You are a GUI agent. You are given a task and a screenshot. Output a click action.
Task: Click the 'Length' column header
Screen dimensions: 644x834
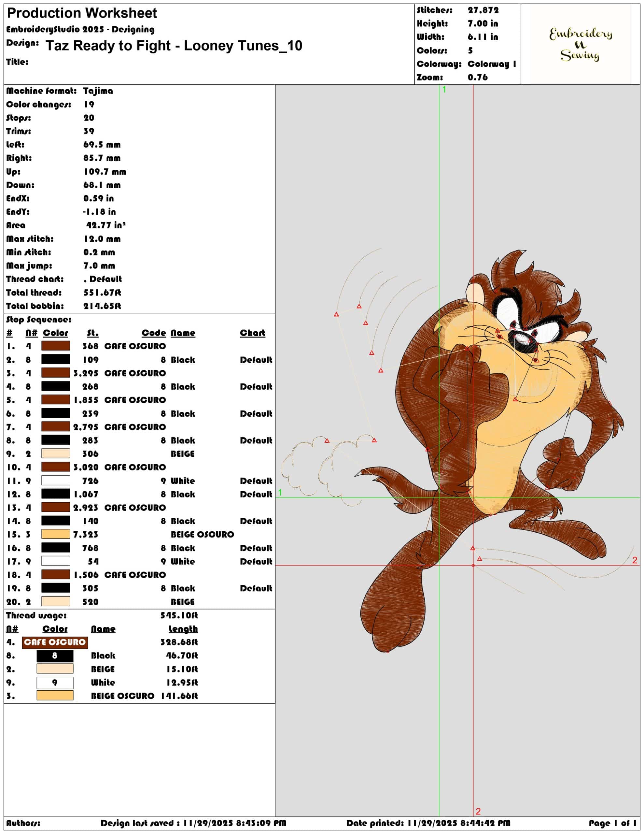coord(183,629)
